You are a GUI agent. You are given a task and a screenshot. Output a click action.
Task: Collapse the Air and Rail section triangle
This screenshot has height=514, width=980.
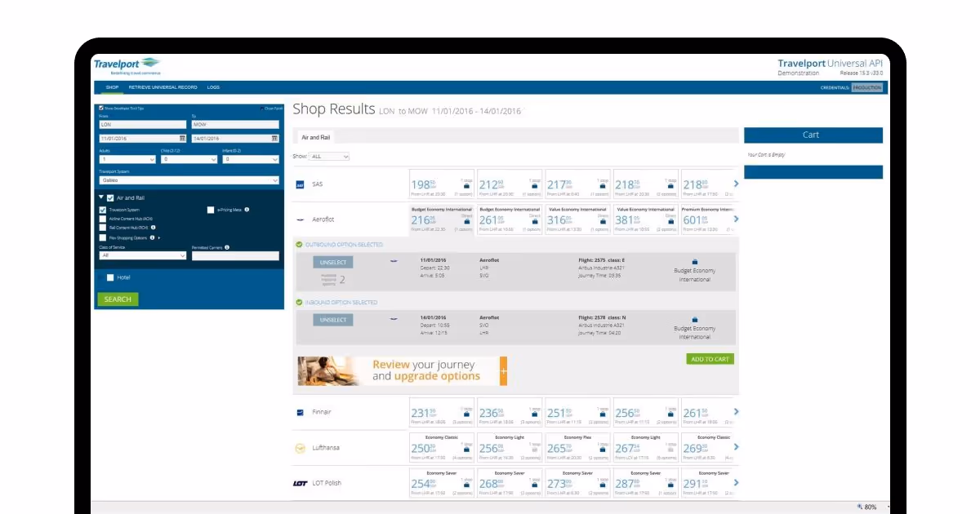tap(101, 197)
